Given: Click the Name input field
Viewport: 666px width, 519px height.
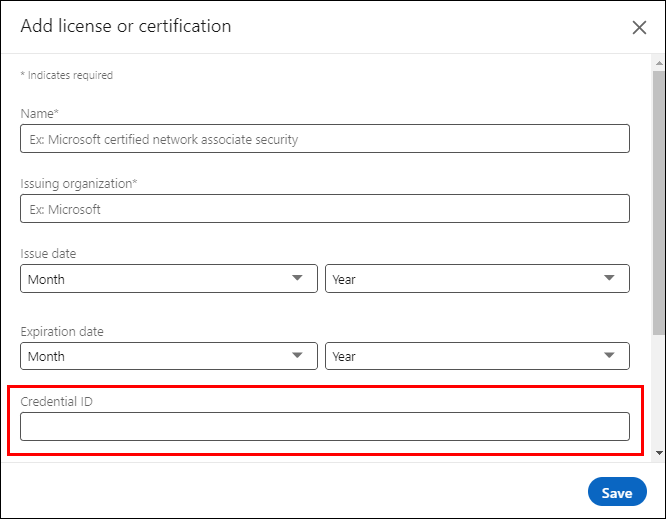Looking at the screenshot, I should pos(325,139).
